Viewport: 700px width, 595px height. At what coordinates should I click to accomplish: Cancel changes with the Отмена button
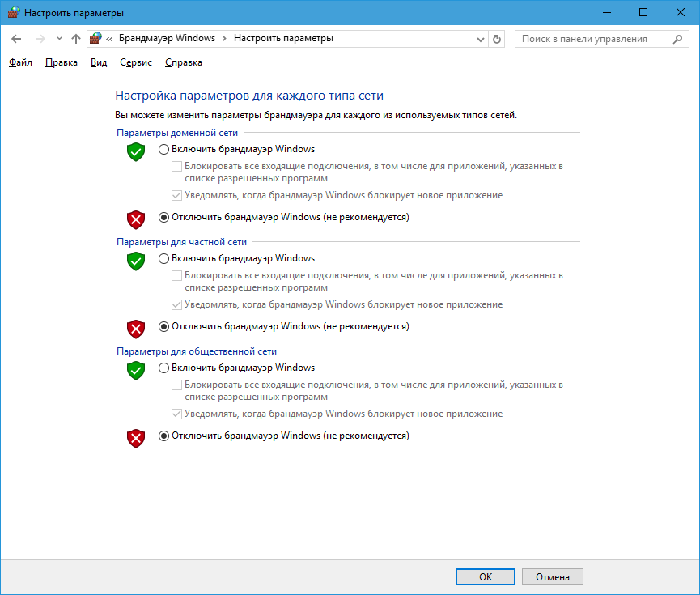552,576
